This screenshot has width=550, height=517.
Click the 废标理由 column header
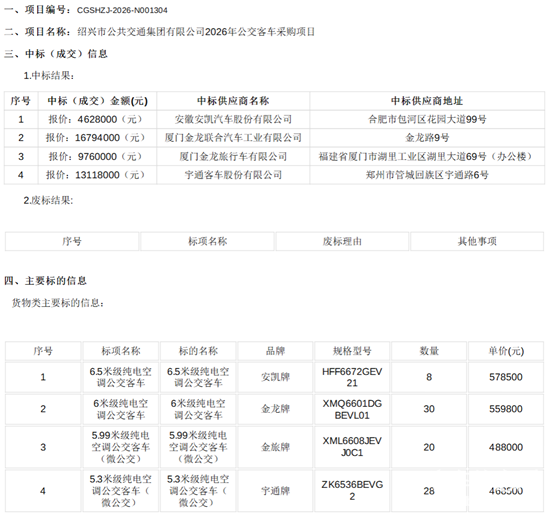[342, 241]
